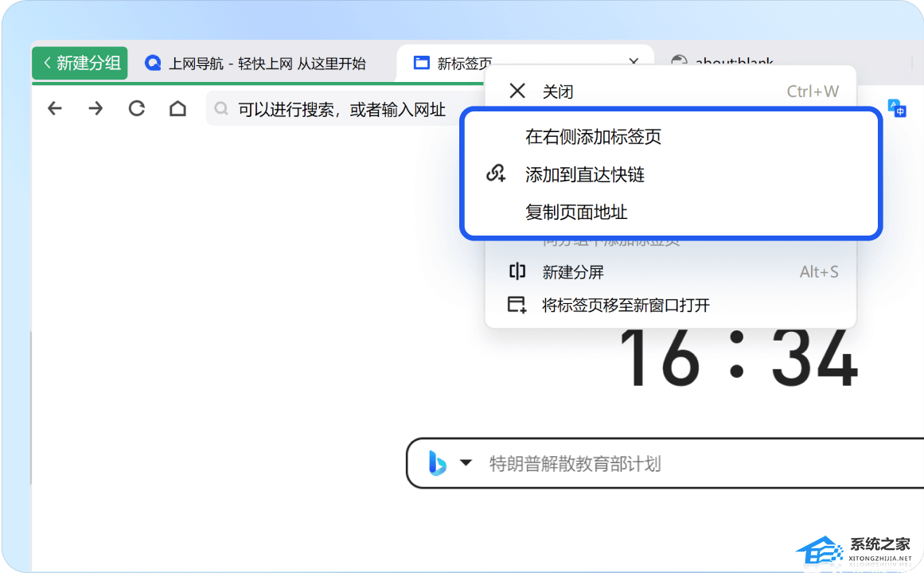Click the blue page icon on 新标签页 tab
This screenshot has height=573, width=924.
click(x=421, y=63)
